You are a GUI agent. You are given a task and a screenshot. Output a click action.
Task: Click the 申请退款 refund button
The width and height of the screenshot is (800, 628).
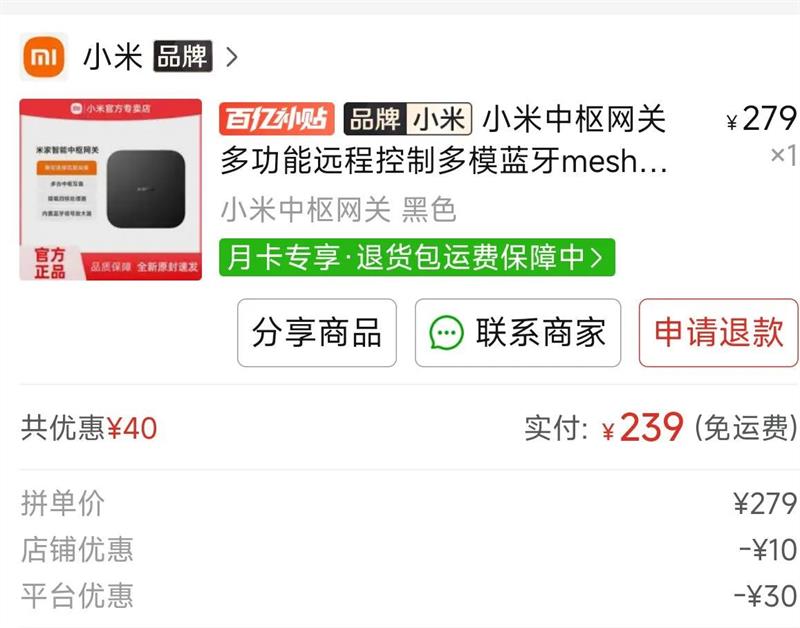pyautogui.click(x=718, y=333)
